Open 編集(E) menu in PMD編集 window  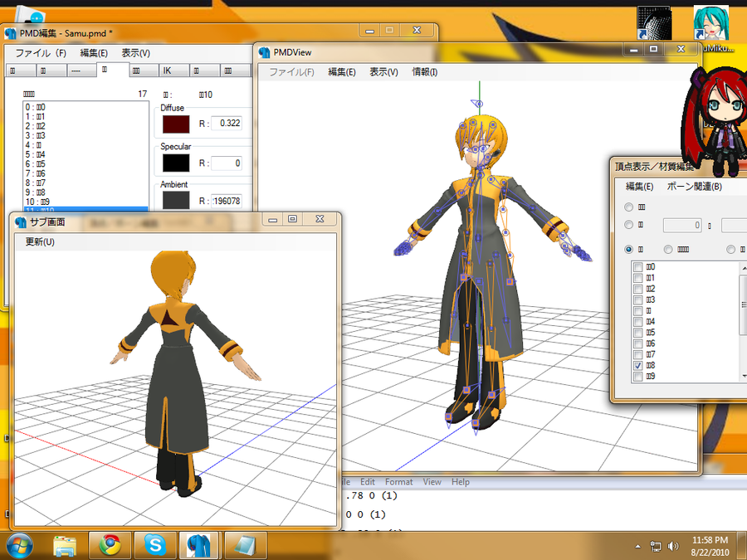(94, 53)
